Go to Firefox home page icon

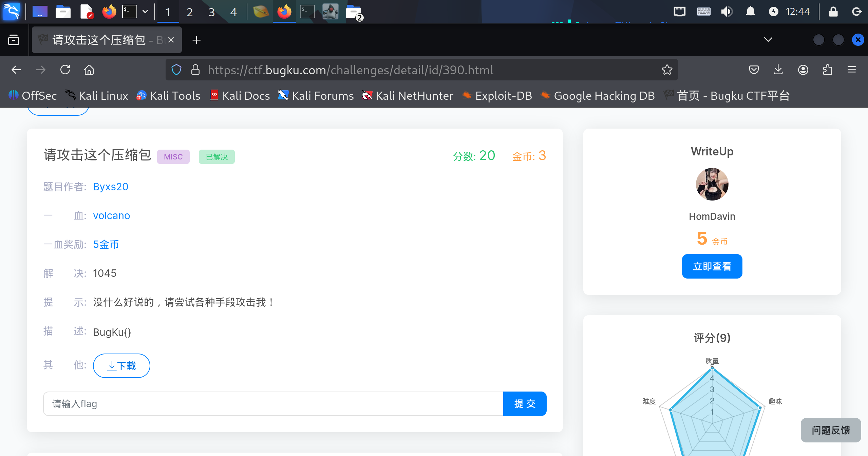(x=89, y=70)
